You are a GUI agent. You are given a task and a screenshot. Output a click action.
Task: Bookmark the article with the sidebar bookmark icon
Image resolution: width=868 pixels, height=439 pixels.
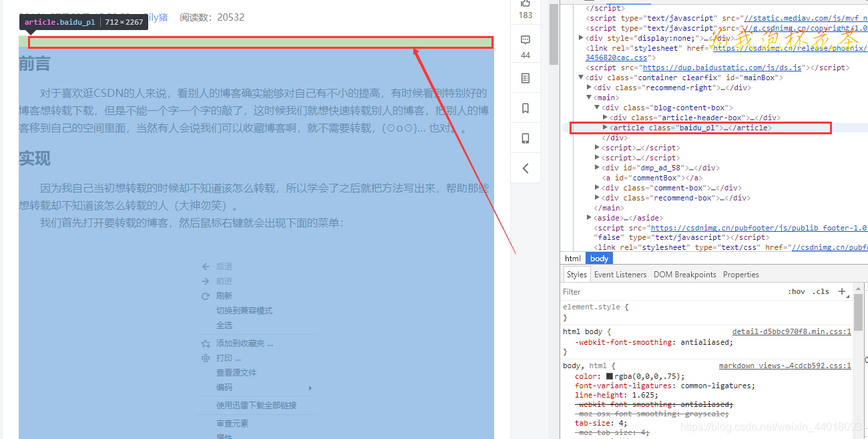pyautogui.click(x=525, y=108)
